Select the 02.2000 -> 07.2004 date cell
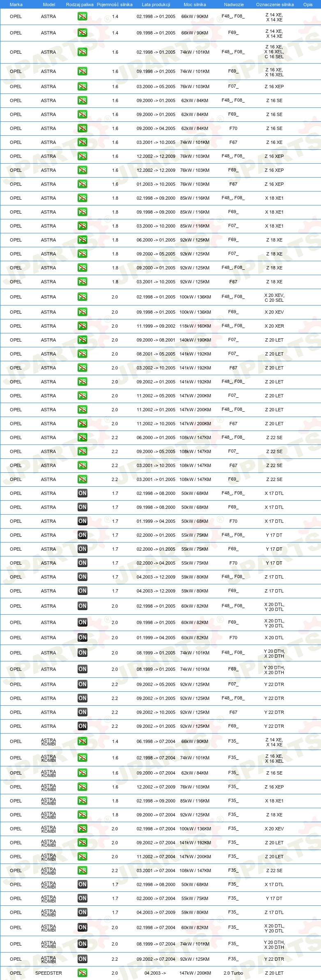Viewport: 321px width, 980px height. pyautogui.click(x=156, y=898)
